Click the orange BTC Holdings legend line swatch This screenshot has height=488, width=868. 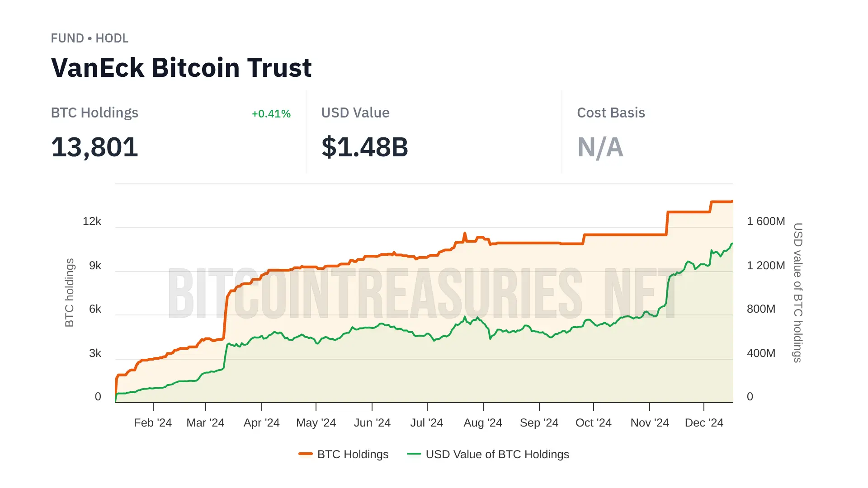click(x=306, y=454)
